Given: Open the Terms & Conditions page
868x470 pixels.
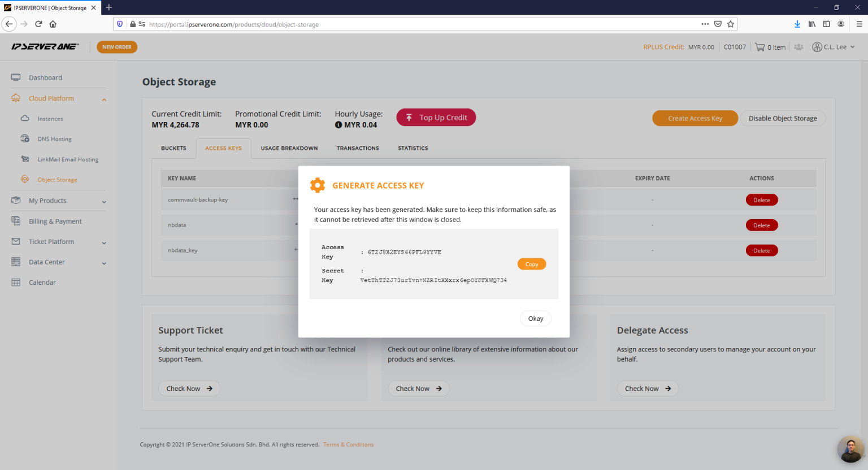Looking at the screenshot, I should pos(348,445).
